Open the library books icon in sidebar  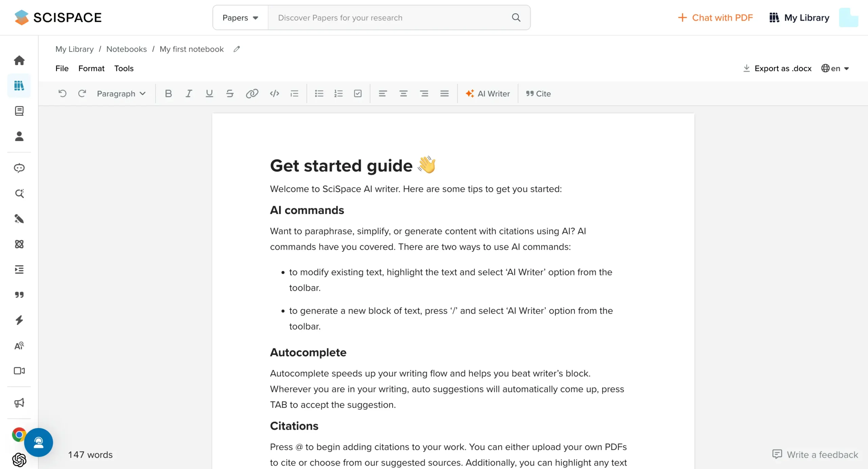[19, 85]
